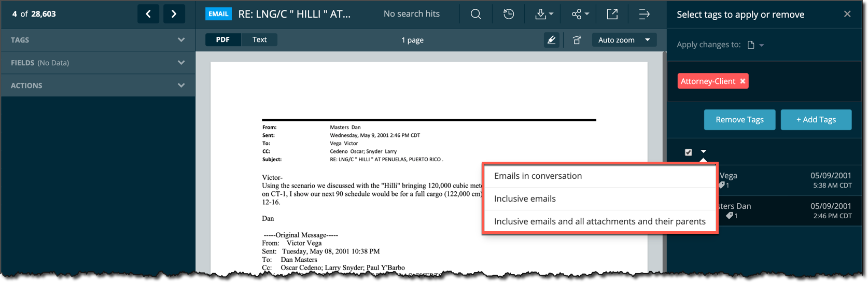Switch to the PDF view tab
The image size is (868, 283).
tap(223, 40)
